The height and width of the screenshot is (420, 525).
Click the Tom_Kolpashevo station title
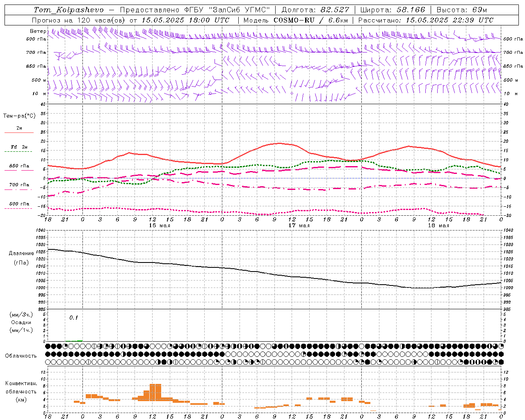click(69, 10)
